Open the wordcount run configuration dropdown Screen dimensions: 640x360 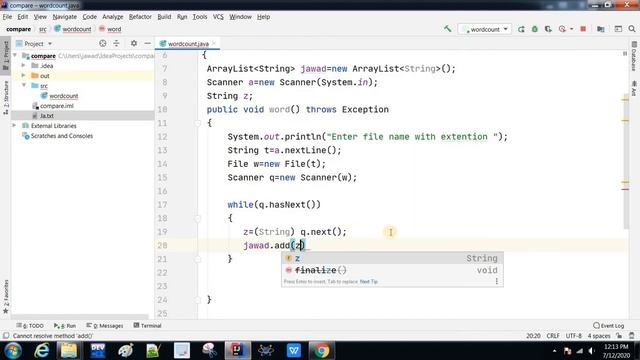[485, 29]
